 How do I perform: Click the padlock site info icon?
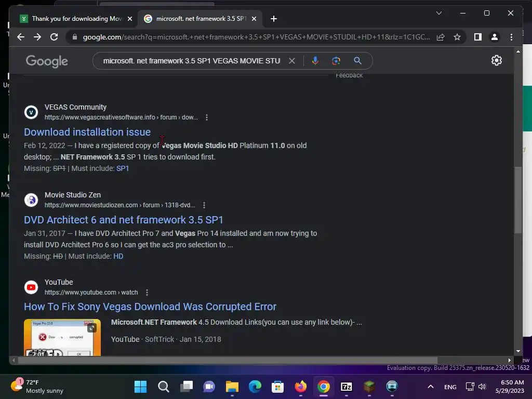[75, 37]
